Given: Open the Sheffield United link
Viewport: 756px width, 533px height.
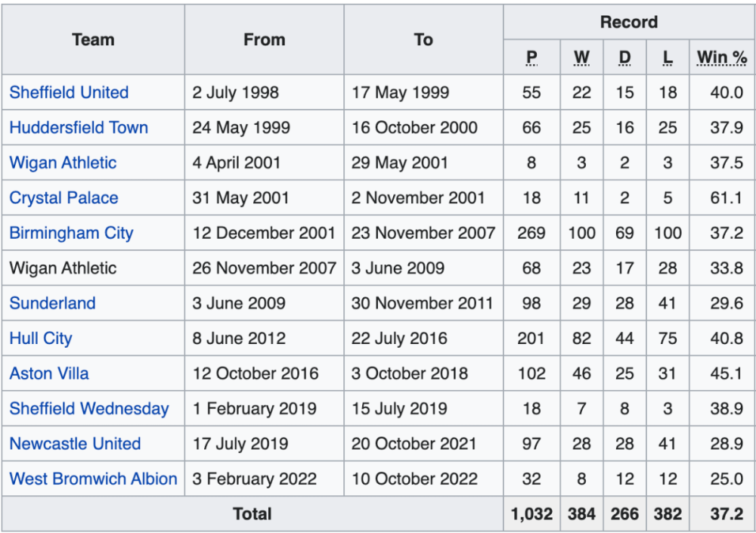Looking at the screenshot, I should (x=69, y=92).
